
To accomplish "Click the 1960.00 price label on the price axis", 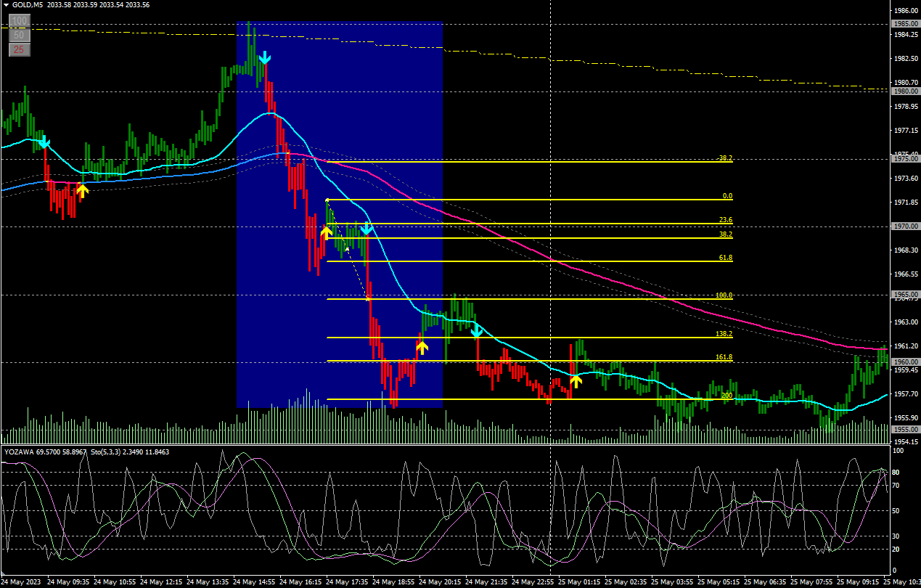I will pyautogui.click(x=905, y=362).
